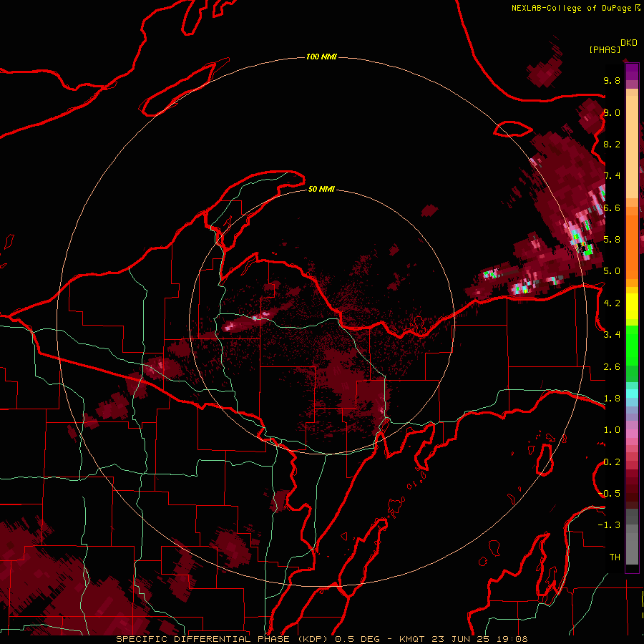Viewport: 644px width, 644px height.
Task: Click the 9.0 value on color scale
Action: (612, 112)
